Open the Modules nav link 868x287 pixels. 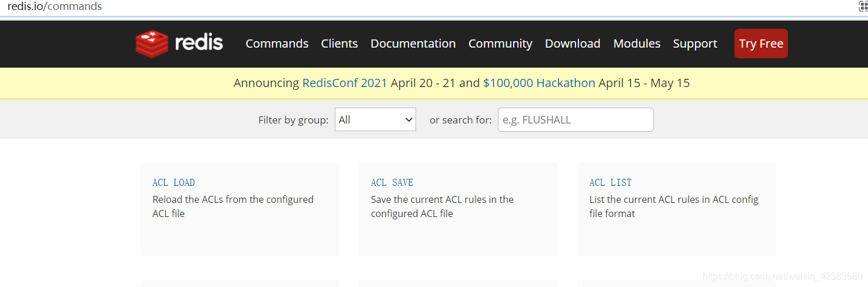[637, 44]
